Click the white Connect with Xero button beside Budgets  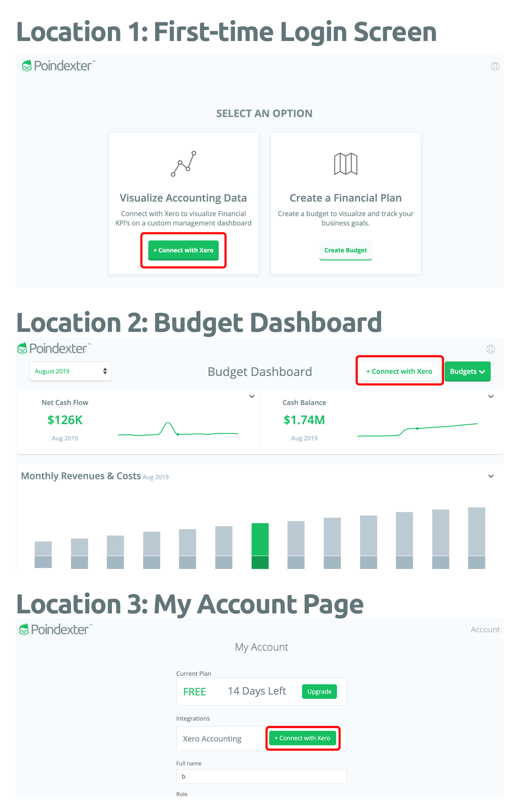click(x=399, y=371)
